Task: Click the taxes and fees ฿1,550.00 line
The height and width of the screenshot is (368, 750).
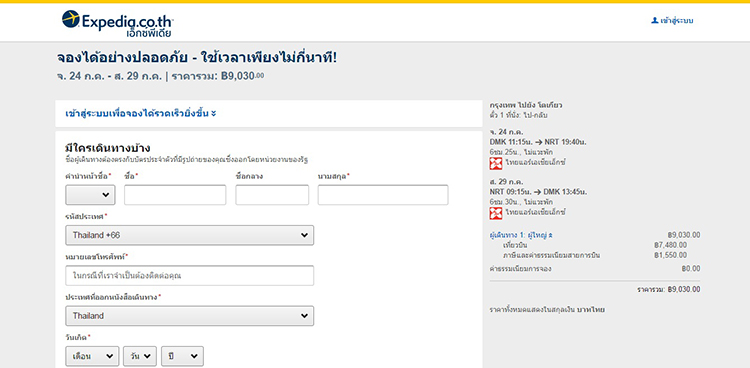Action: tap(595, 255)
